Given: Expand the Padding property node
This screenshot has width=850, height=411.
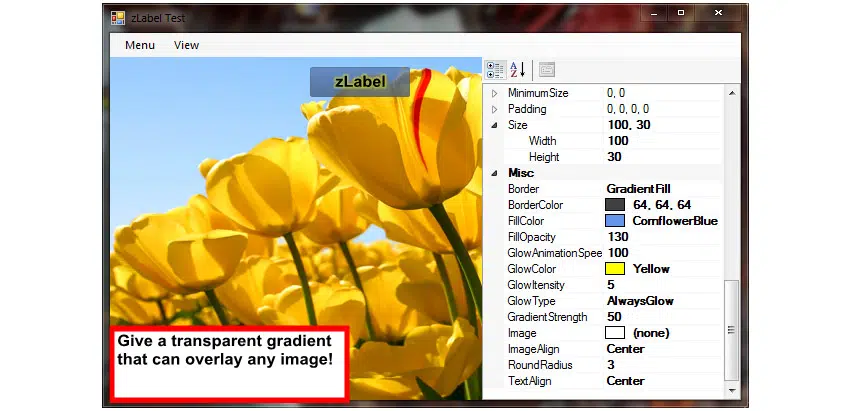Looking at the screenshot, I should (494, 109).
